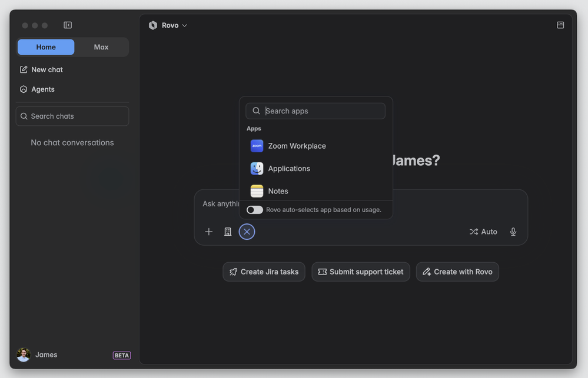Switch to the Home tab
588x378 pixels.
coord(46,47)
